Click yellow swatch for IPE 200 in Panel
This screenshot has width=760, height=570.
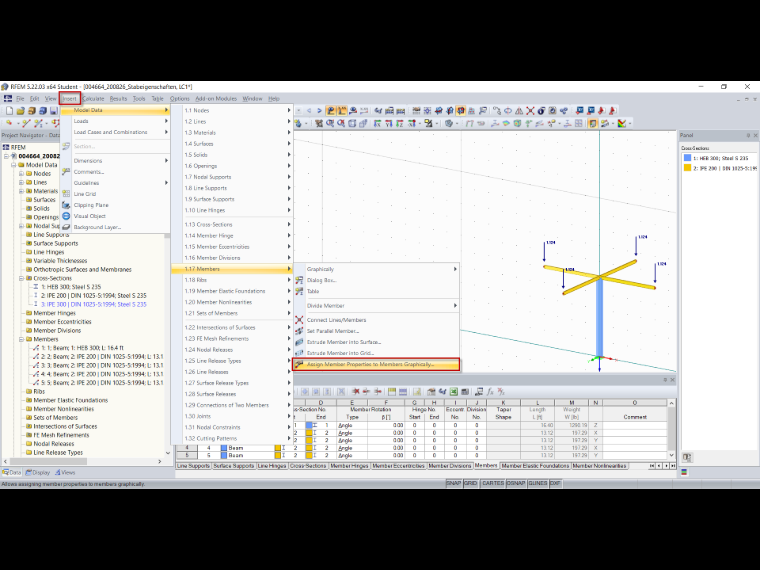click(687, 168)
